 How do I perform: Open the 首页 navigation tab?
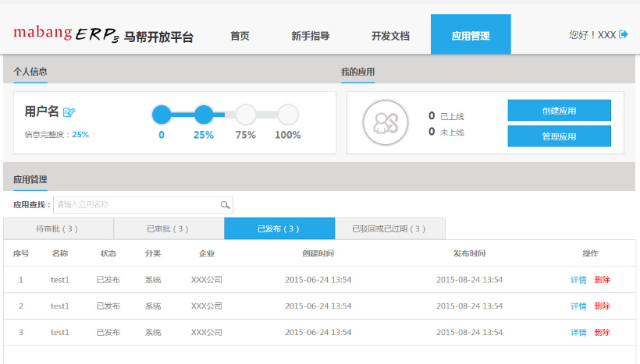click(x=240, y=36)
